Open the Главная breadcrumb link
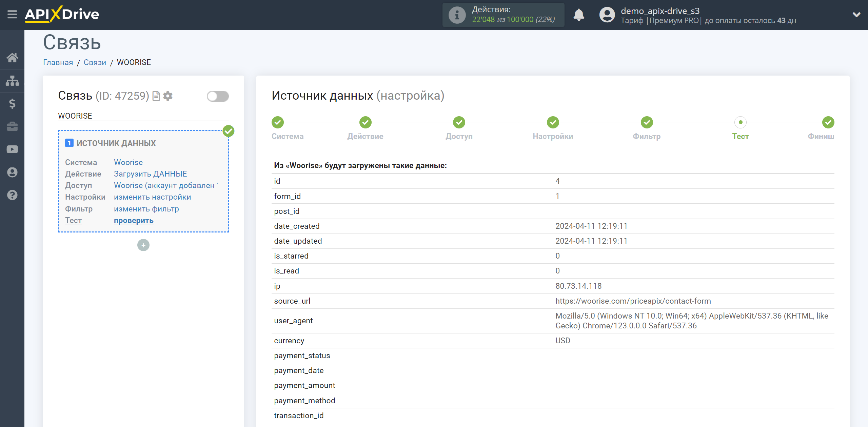This screenshot has width=868, height=427. click(x=58, y=63)
